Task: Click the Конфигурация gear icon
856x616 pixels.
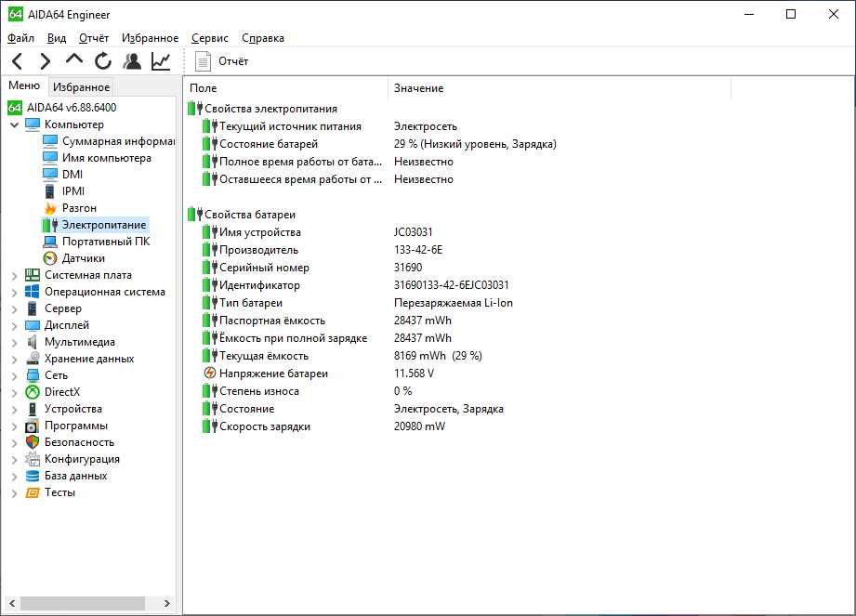Action: click(x=33, y=459)
